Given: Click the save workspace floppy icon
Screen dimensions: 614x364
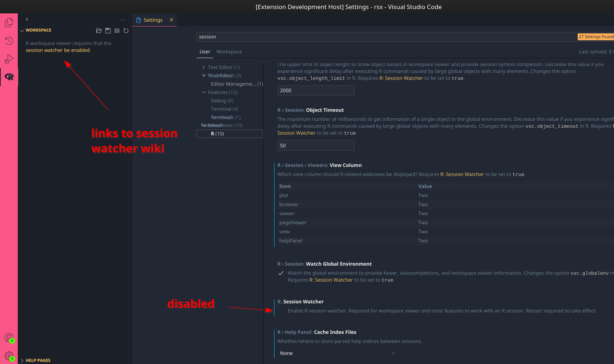Looking at the screenshot, I should (x=108, y=31).
